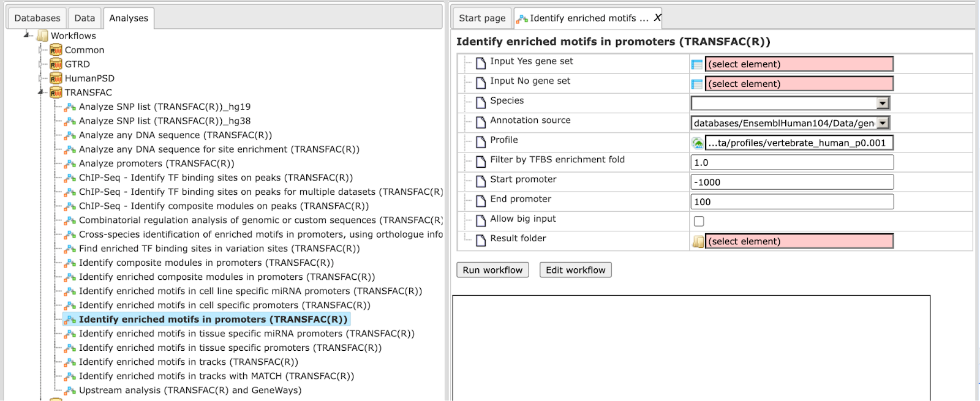Click the Workflows folder icon
Viewport: 980px width, 401px height.
coord(42,36)
